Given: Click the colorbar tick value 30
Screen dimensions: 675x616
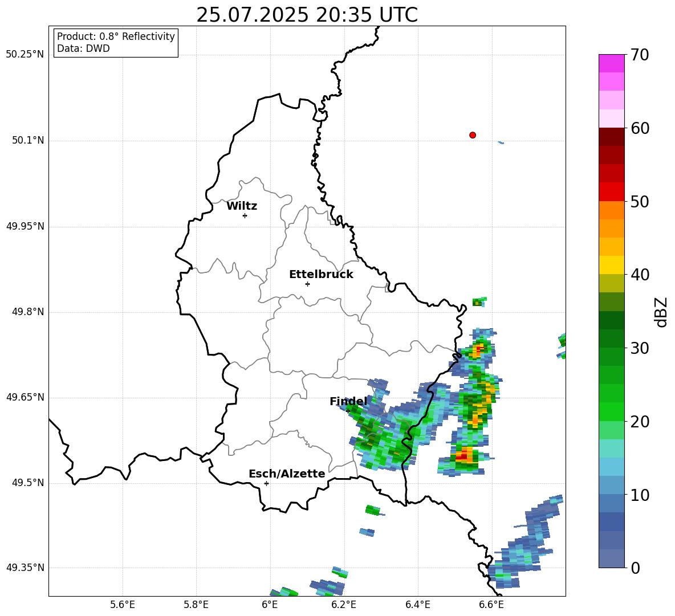Looking at the screenshot, I should 640,348.
